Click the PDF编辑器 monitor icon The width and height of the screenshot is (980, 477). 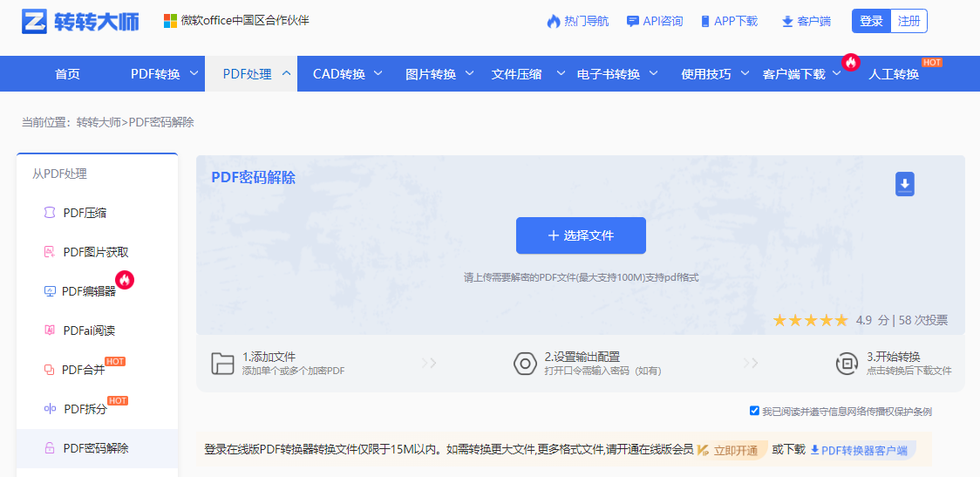coord(50,291)
